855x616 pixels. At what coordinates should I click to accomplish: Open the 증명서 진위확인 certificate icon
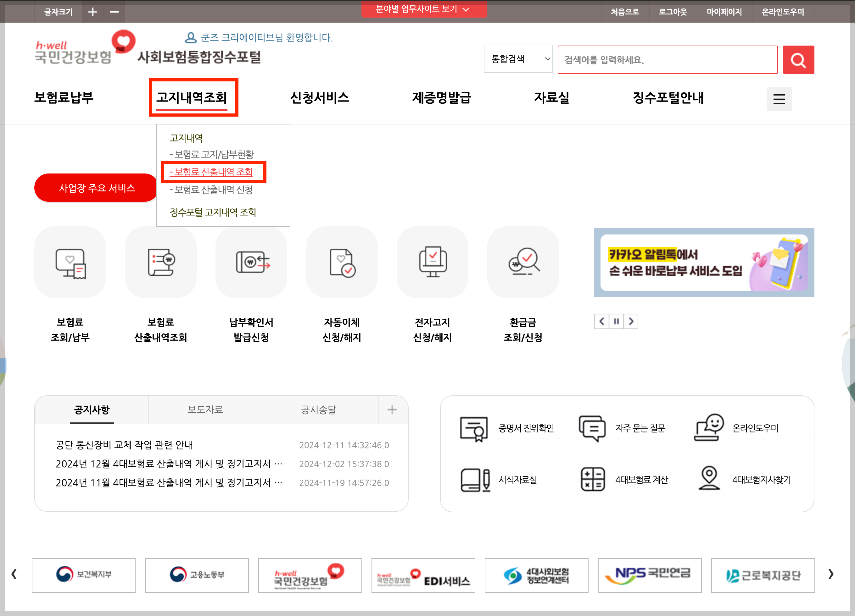coord(473,429)
